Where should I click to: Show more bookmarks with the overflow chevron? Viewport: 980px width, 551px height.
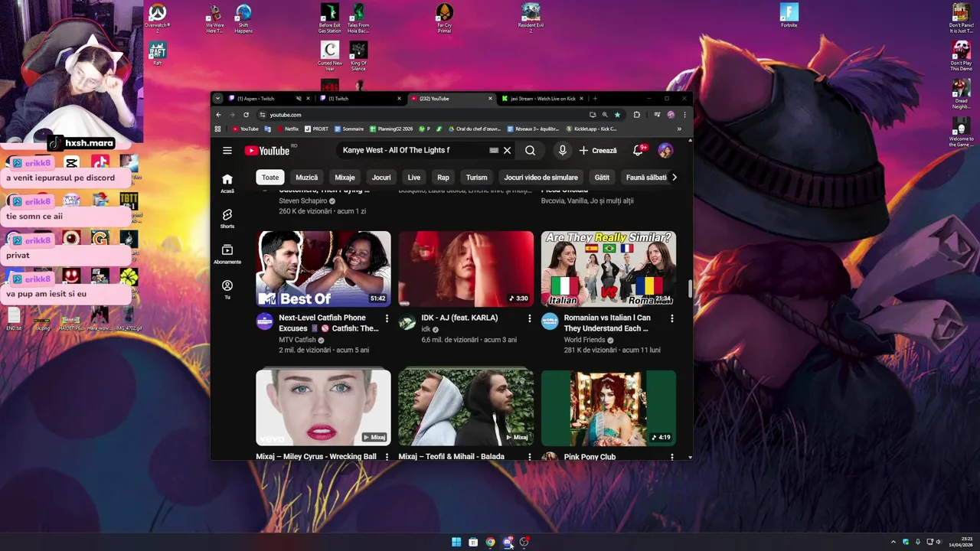click(x=679, y=129)
